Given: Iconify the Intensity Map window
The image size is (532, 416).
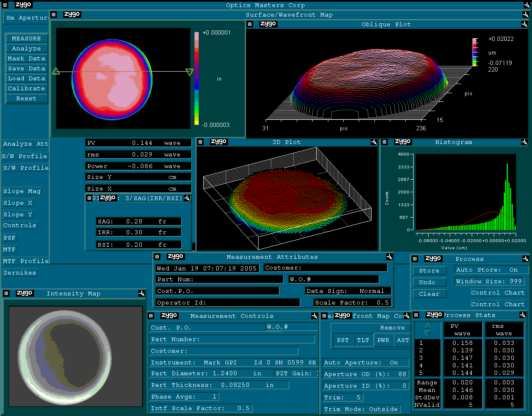Looking at the screenshot, I should click(141, 293).
